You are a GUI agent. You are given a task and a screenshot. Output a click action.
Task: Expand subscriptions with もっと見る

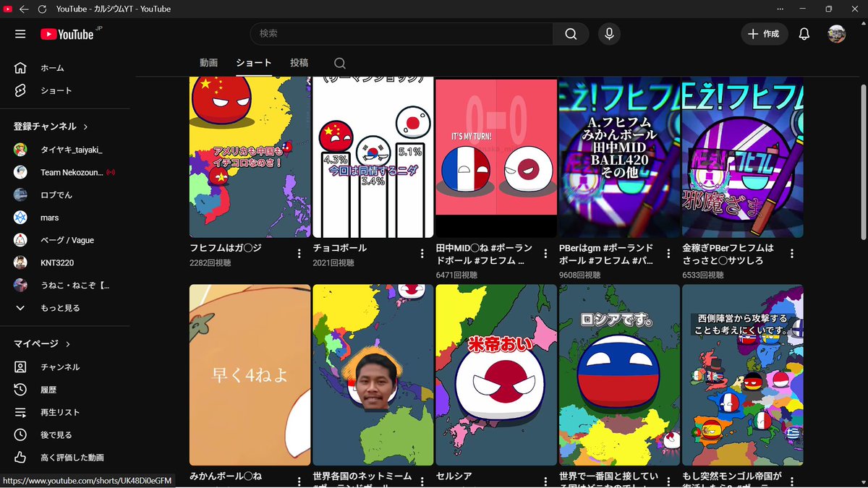click(x=65, y=308)
